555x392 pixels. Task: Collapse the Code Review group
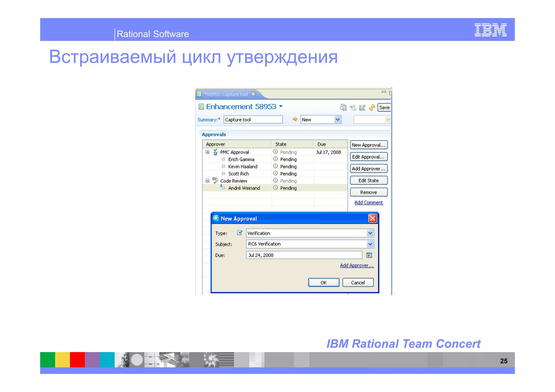pyautogui.click(x=207, y=181)
